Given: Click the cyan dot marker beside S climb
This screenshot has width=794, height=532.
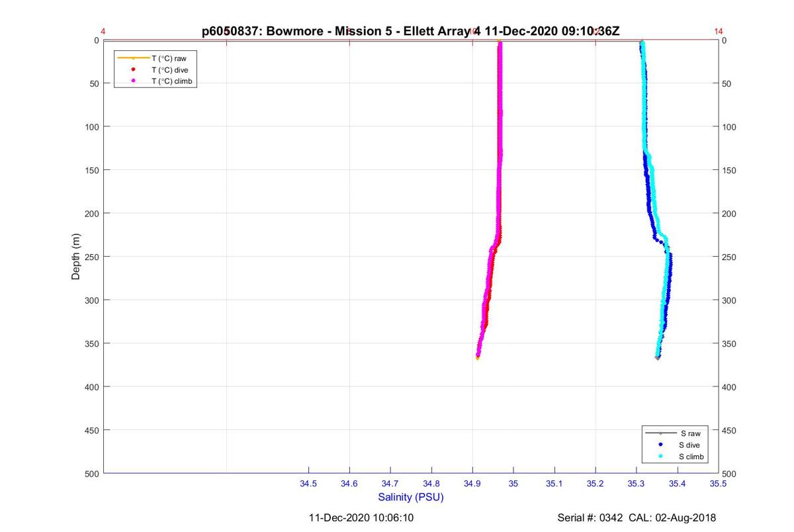Looking at the screenshot, I should (660, 457).
